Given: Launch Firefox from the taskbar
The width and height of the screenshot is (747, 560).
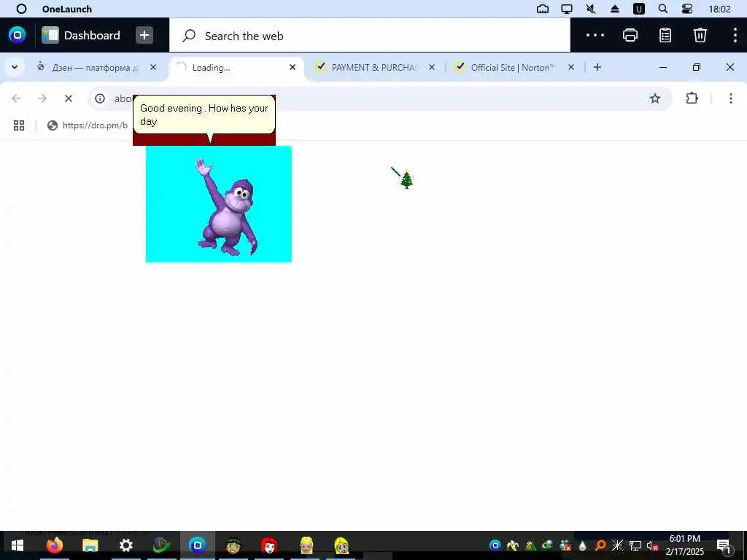Looking at the screenshot, I should point(54,545).
